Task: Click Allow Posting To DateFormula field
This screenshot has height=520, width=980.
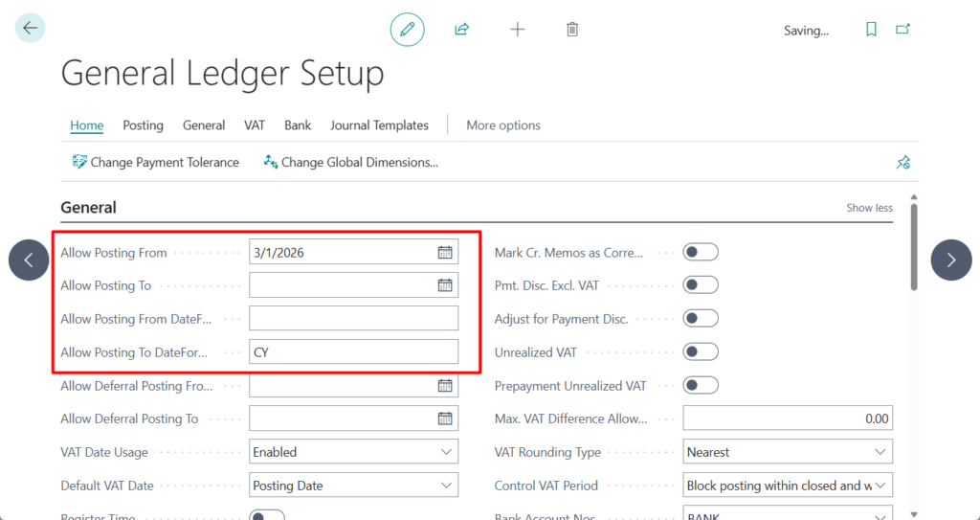Action: tap(353, 352)
